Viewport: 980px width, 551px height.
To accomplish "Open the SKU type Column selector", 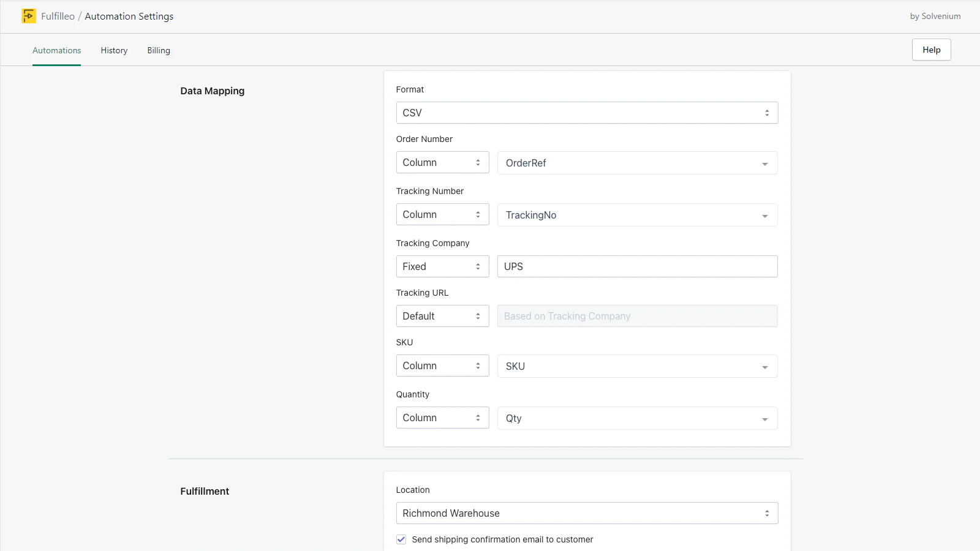I will click(442, 365).
